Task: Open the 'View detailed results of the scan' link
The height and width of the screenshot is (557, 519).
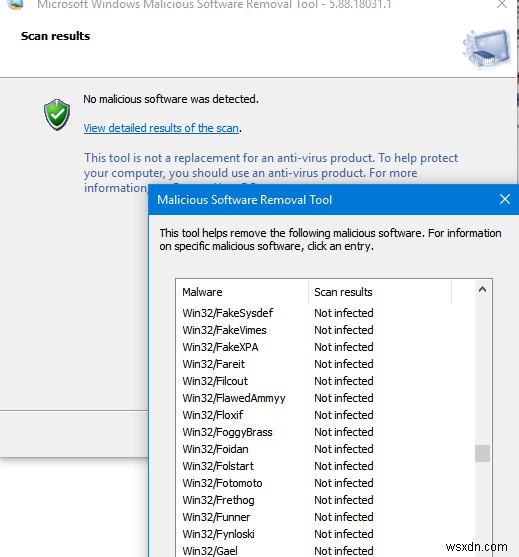Action: coord(161,128)
